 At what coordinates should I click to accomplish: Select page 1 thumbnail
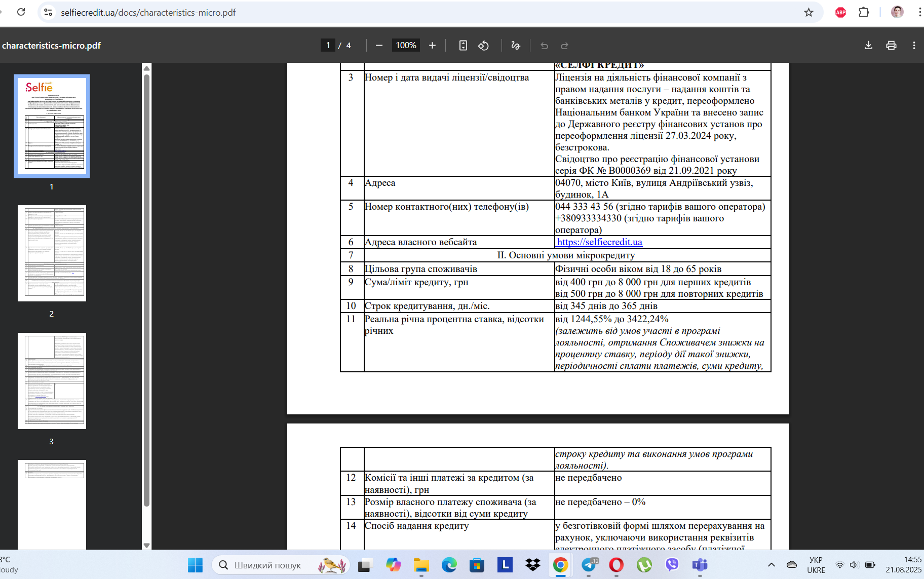[x=52, y=126]
